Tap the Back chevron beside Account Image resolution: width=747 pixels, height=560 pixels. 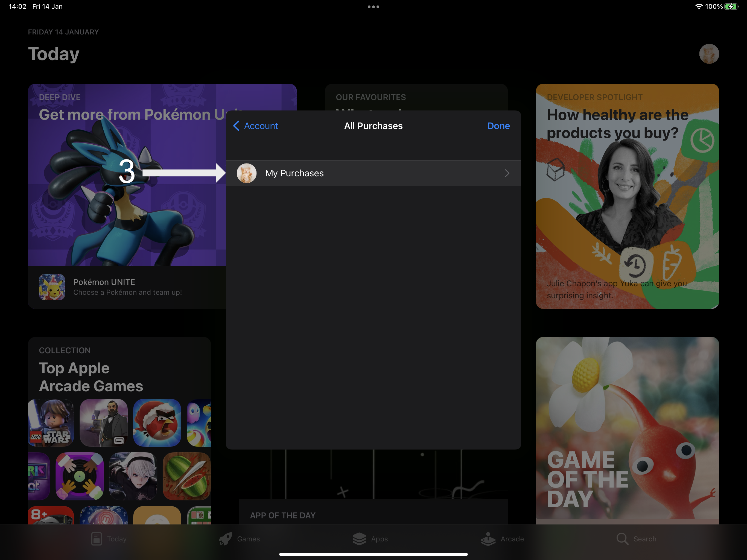pyautogui.click(x=237, y=126)
